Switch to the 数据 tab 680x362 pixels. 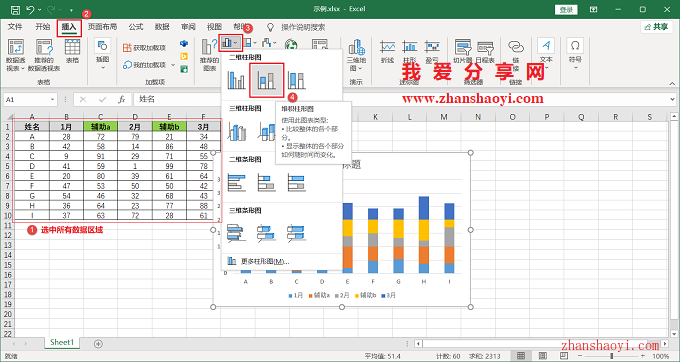click(x=162, y=27)
